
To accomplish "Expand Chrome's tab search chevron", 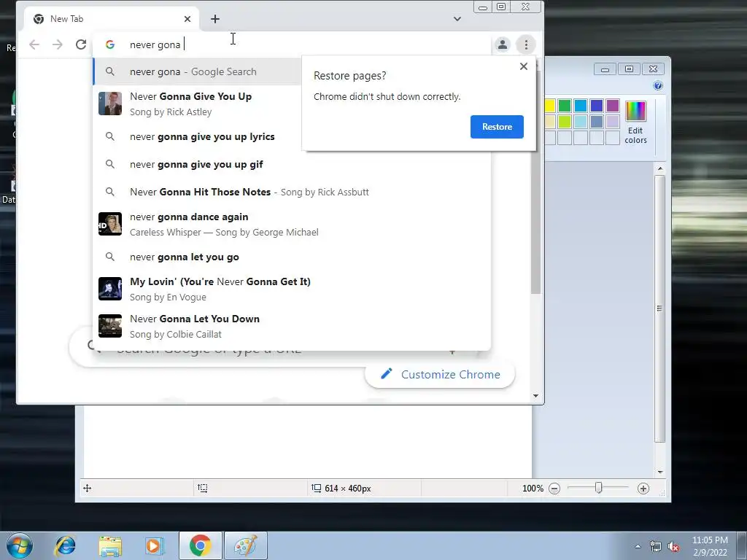I will (x=457, y=19).
